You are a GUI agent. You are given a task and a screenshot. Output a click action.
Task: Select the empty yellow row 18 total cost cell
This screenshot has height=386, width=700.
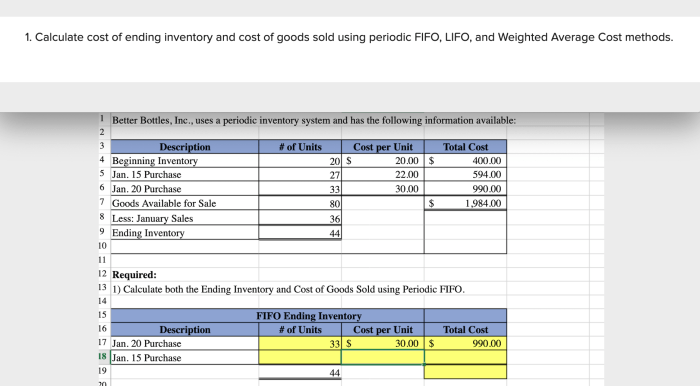click(x=465, y=357)
